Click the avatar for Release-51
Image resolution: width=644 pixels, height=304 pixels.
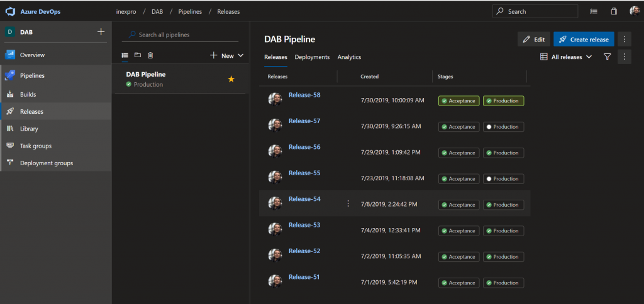(x=275, y=281)
